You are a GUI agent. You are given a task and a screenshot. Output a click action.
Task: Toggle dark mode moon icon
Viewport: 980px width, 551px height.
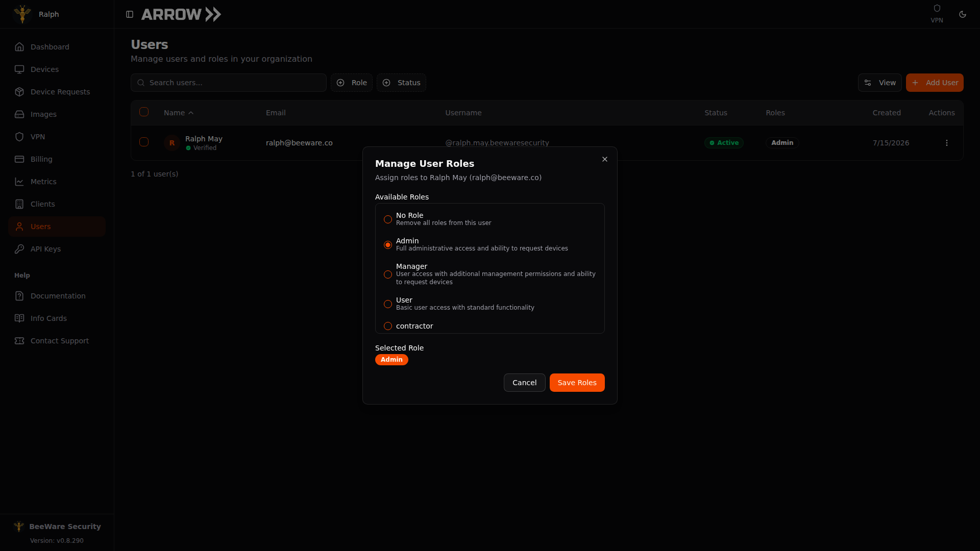pyautogui.click(x=963, y=14)
